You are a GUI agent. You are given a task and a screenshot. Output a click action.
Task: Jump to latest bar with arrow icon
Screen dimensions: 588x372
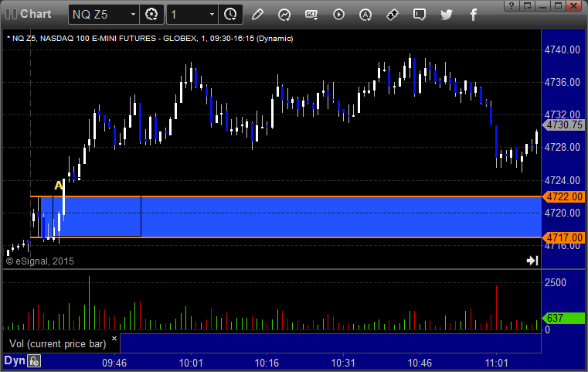[532, 261]
